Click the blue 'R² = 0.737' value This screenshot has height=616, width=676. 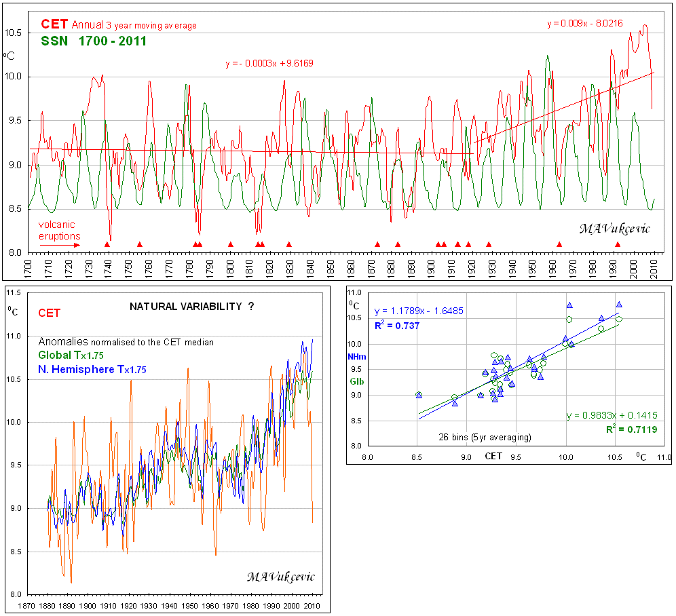pyautogui.click(x=396, y=326)
